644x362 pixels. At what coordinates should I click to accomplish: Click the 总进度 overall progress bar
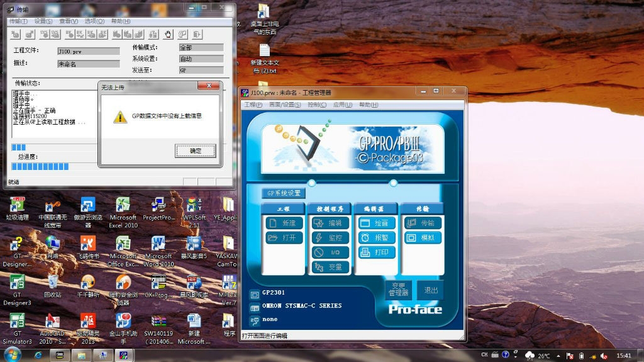click(54, 166)
